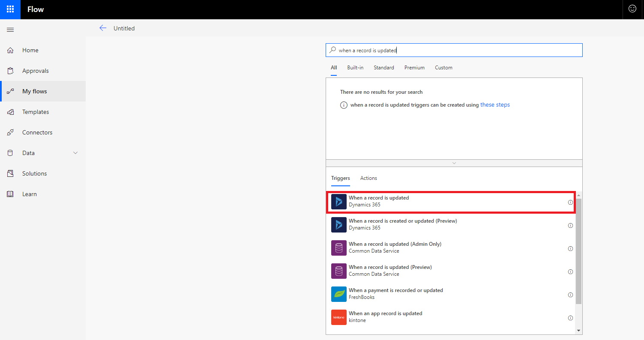644x340 pixels.
Task: Click the info icon beside search hint
Action: click(344, 105)
